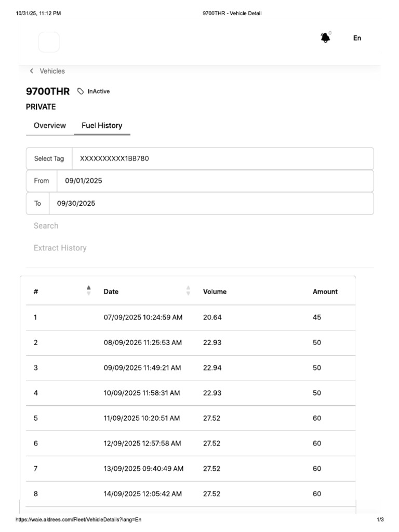Select row 1 dated 07/09/2025
The height and width of the screenshot is (532, 399).
pos(191,317)
